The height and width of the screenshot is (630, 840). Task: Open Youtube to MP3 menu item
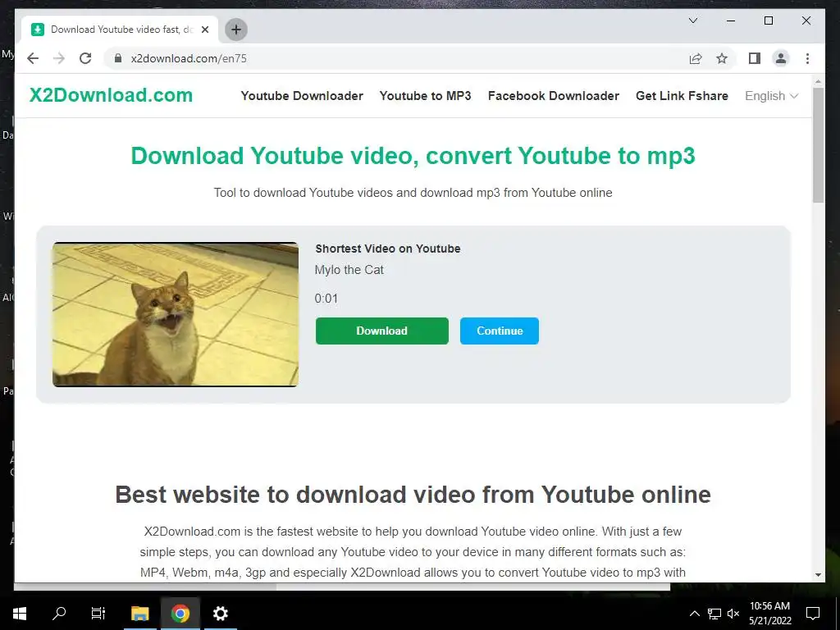426,96
